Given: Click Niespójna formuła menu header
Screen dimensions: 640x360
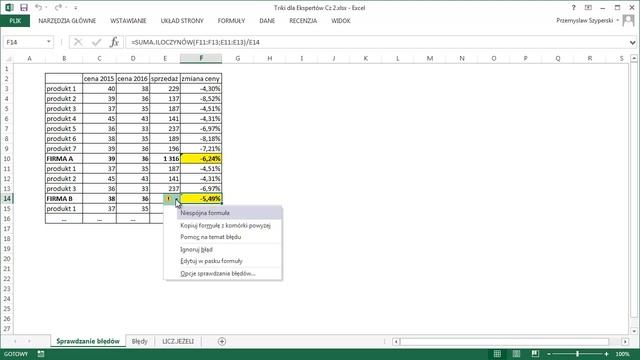Looking at the screenshot, I should 205,213.
